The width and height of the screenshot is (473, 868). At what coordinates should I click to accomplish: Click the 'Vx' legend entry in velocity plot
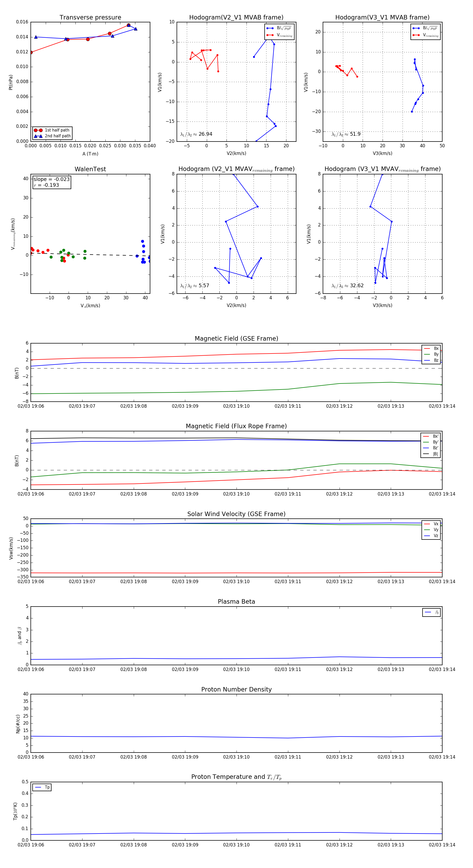[x=431, y=524]
